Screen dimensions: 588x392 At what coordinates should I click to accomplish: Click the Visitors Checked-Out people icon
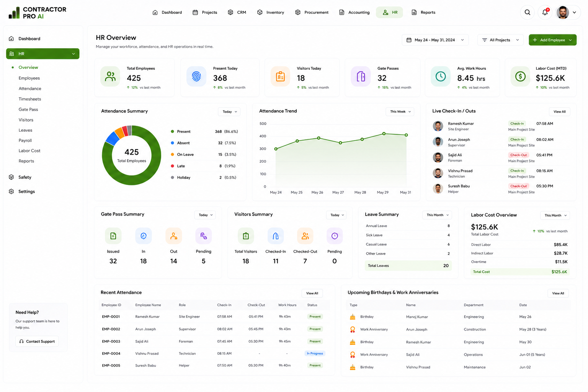point(305,236)
